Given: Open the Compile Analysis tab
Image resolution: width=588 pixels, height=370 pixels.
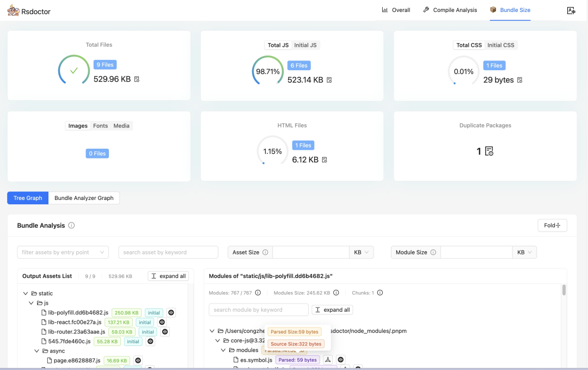Looking at the screenshot, I should [x=450, y=10].
